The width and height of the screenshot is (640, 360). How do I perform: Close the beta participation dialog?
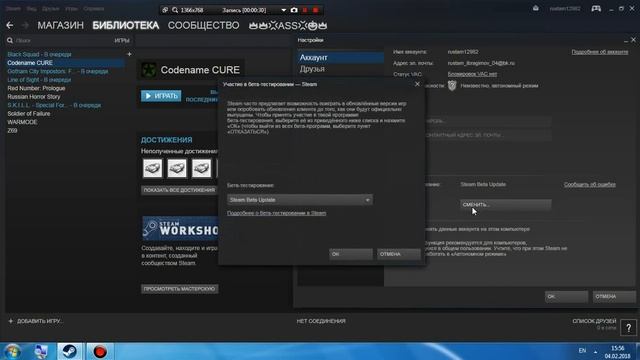[417, 84]
